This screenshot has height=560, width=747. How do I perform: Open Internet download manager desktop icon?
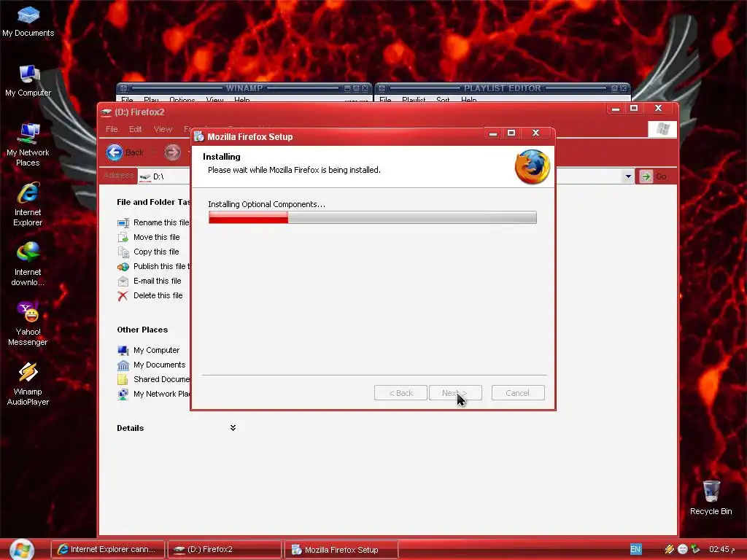coord(28,264)
